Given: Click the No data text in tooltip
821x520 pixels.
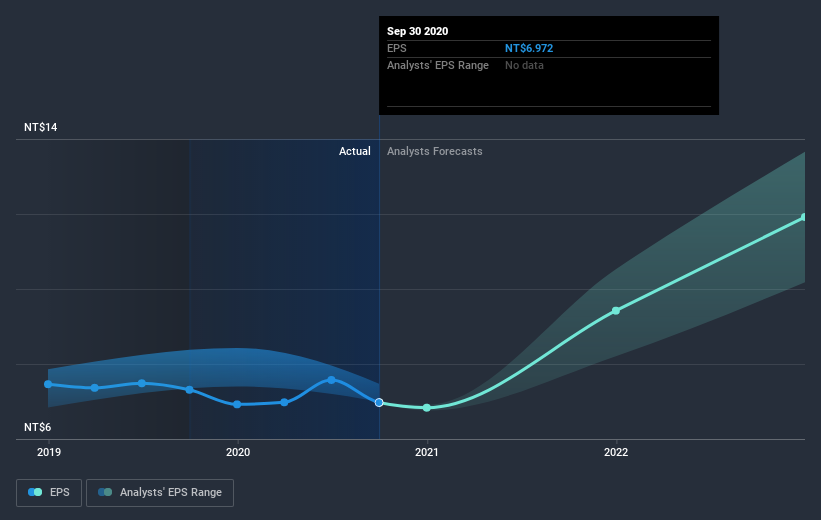Looking at the screenshot, I should pos(524,65).
